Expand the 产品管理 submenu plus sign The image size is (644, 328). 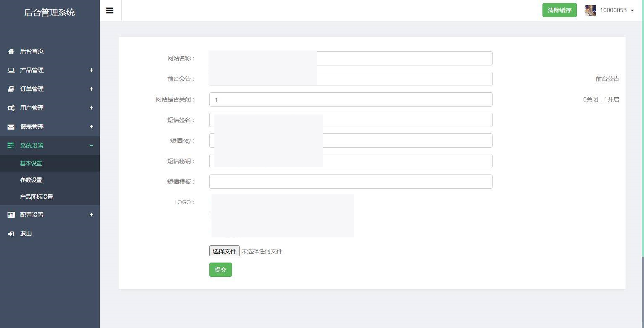pos(91,70)
